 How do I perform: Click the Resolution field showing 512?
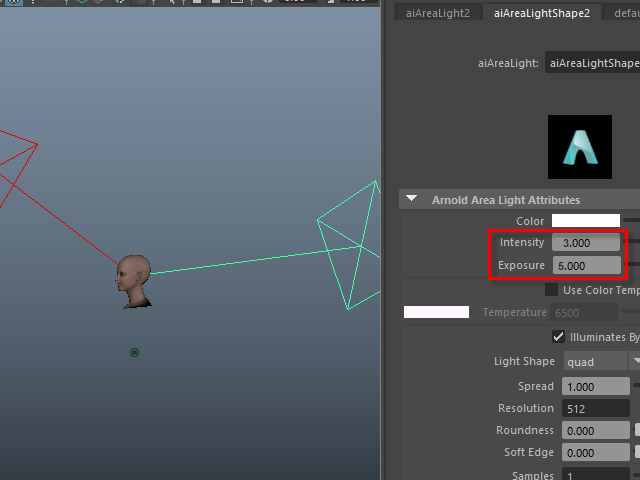[596, 409]
